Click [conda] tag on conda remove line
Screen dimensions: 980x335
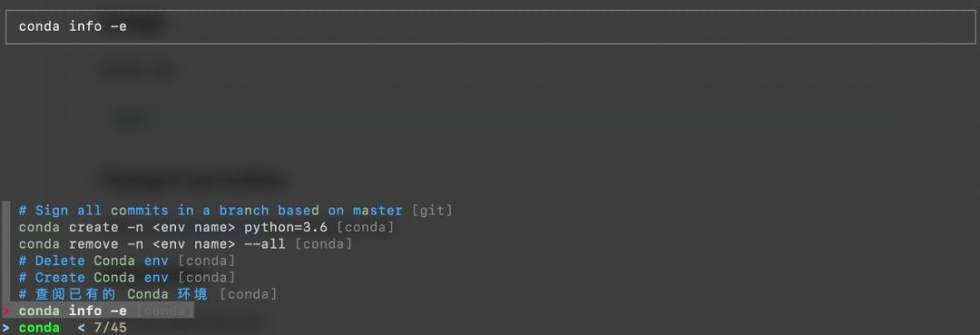[x=323, y=243]
